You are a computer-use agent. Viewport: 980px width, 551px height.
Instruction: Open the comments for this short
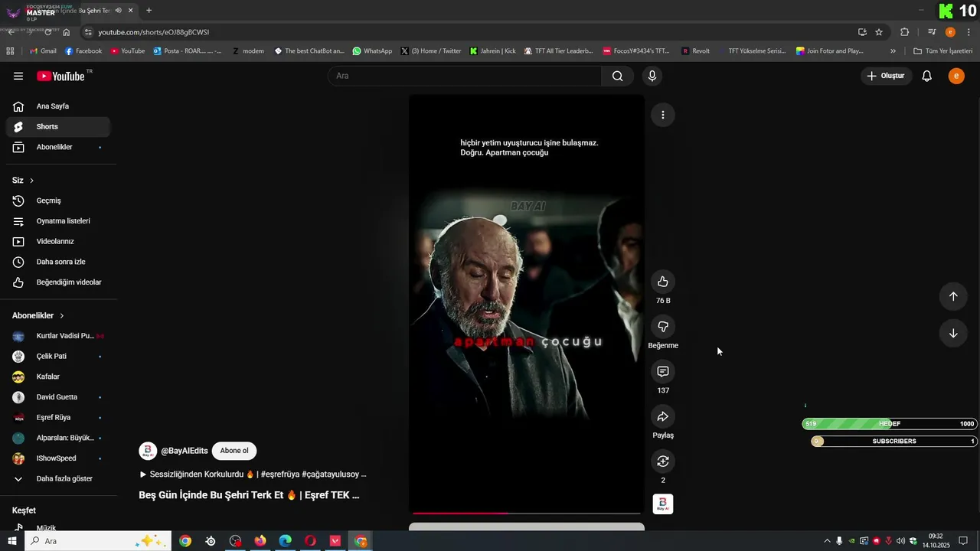pyautogui.click(x=663, y=371)
